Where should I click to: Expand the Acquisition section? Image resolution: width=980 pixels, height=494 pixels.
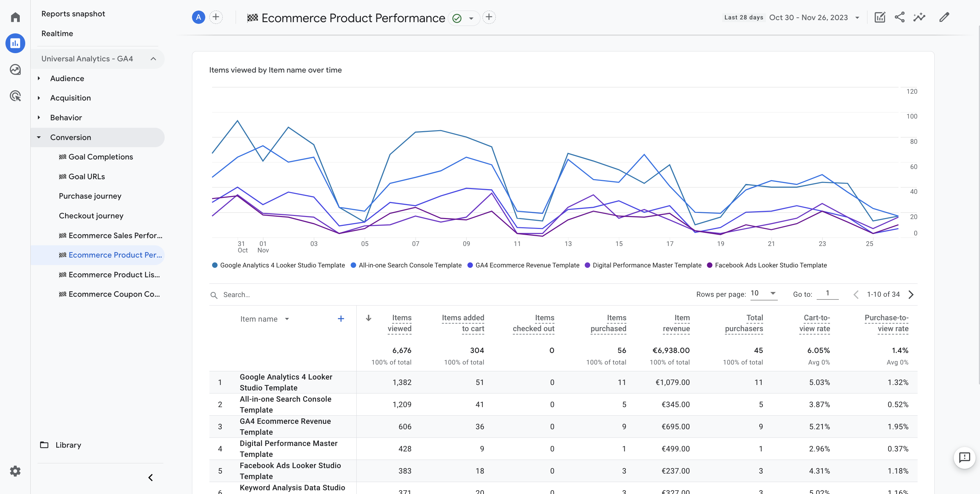tap(39, 98)
